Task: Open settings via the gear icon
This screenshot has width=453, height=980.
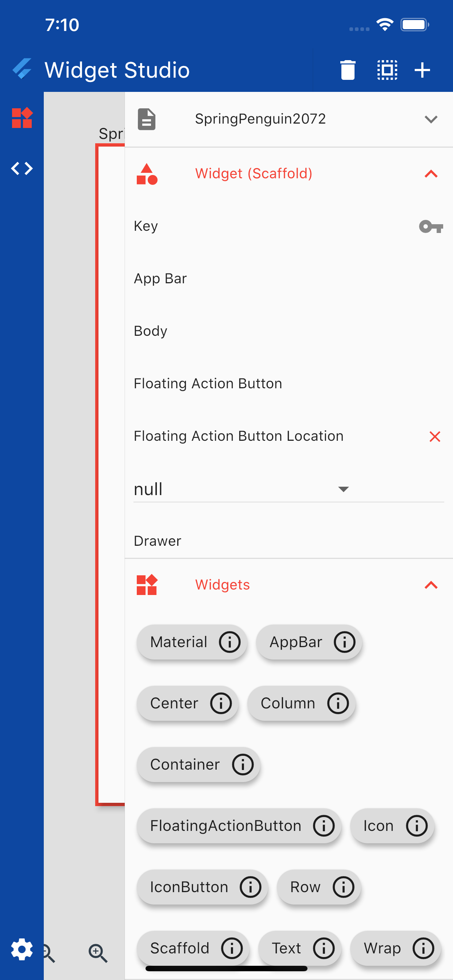Action: [22, 949]
